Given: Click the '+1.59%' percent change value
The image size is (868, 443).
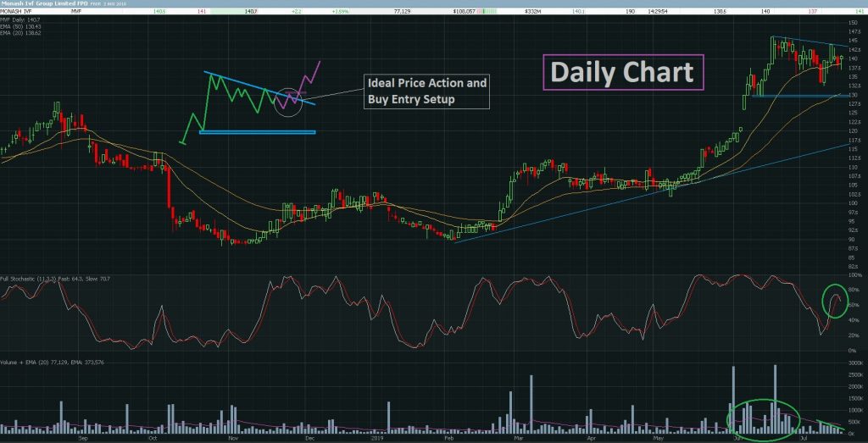Looking at the screenshot, I should click(x=340, y=11).
